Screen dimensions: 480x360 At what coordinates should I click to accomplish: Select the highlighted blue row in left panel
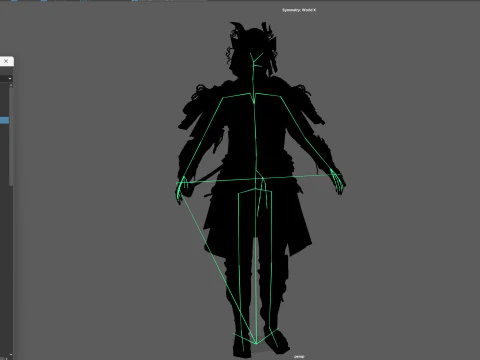point(4,121)
